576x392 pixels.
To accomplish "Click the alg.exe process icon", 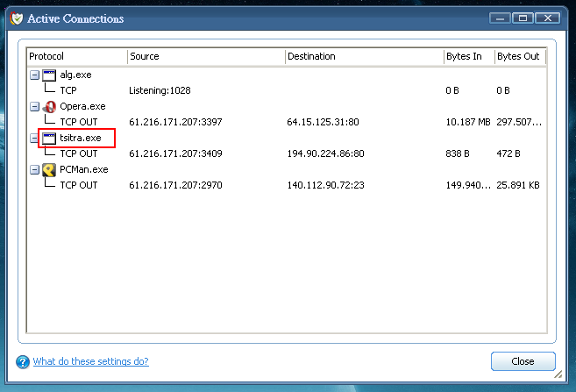I will pos(49,75).
